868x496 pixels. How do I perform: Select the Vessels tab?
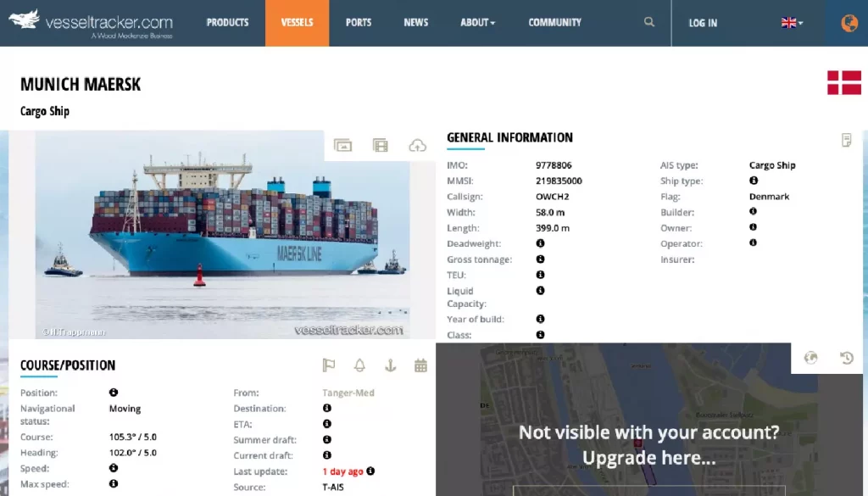[297, 23]
